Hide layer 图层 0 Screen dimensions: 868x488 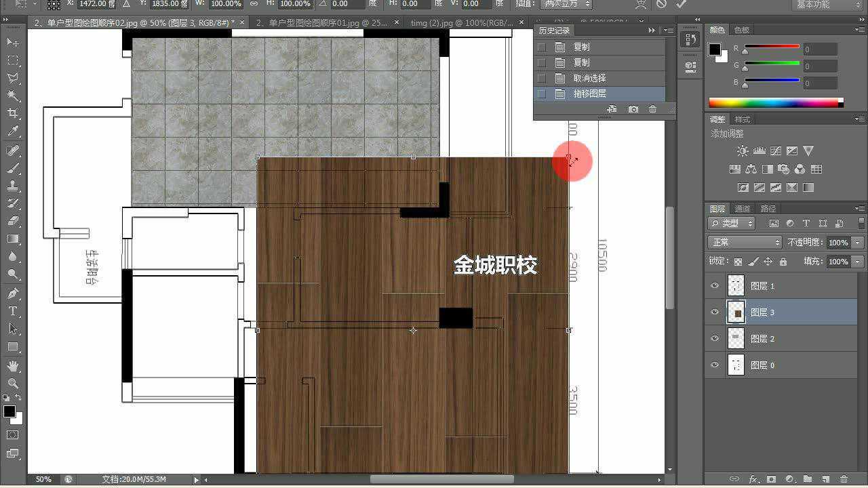click(715, 365)
